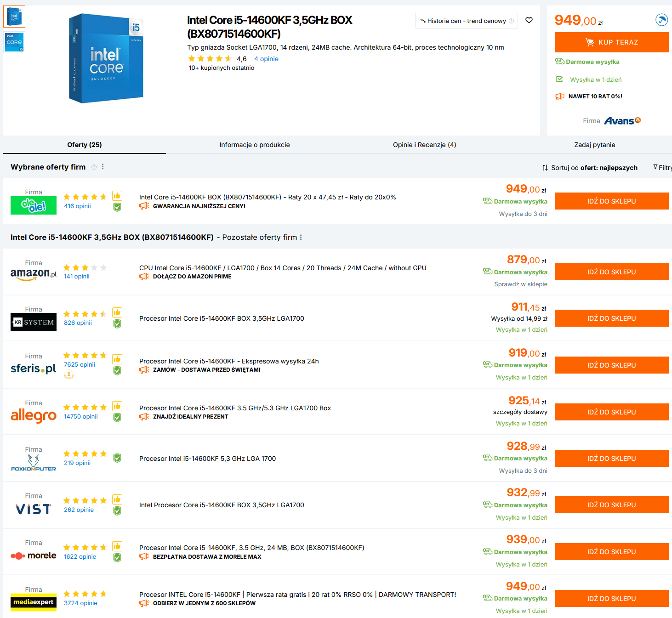
Task: Open Ole Ole shop logo
Action: 34,205
